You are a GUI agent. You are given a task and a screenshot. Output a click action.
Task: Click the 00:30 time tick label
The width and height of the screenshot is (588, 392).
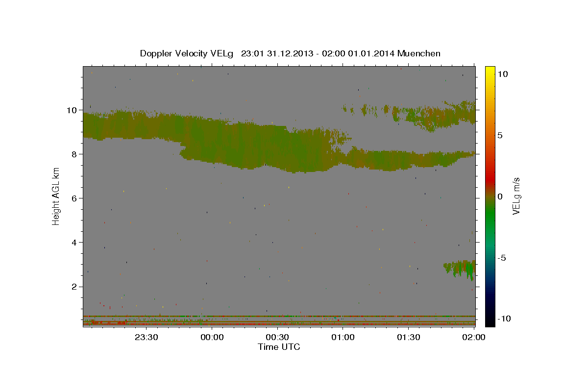coord(277,338)
